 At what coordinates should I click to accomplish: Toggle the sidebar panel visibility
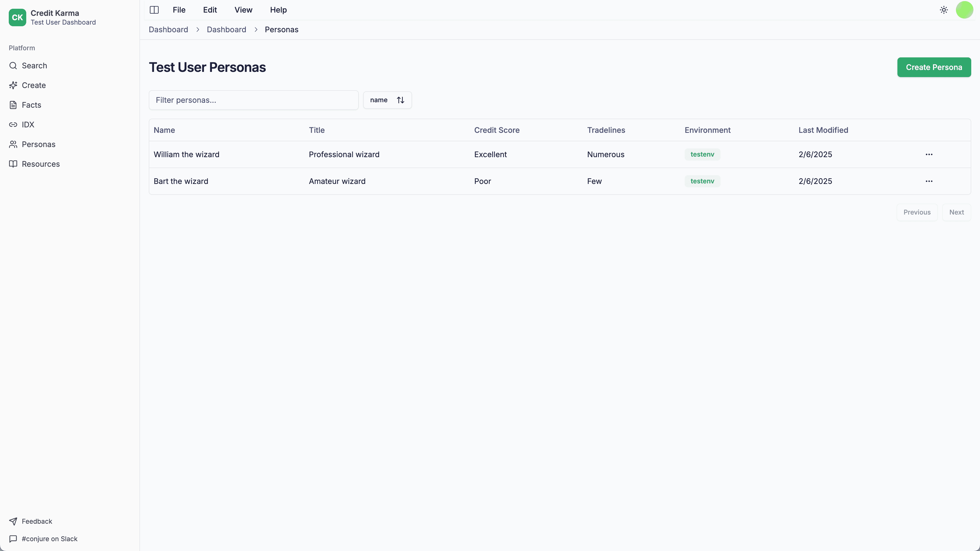(154, 10)
